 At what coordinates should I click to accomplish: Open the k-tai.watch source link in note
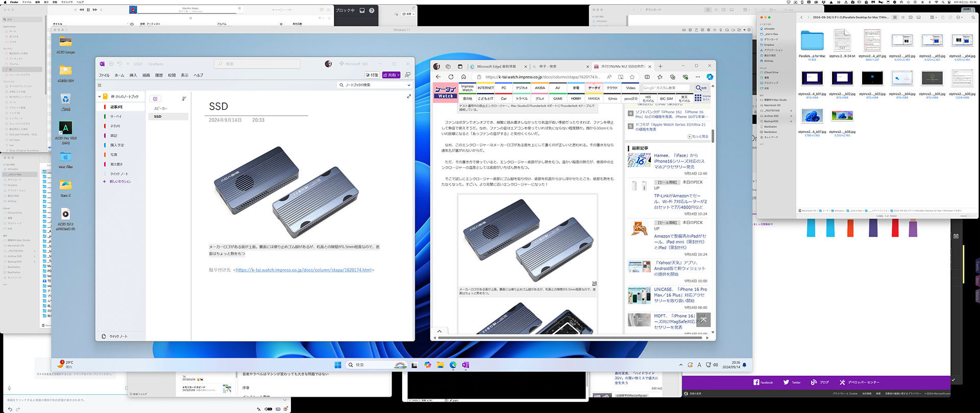click(x=304, y=270)
